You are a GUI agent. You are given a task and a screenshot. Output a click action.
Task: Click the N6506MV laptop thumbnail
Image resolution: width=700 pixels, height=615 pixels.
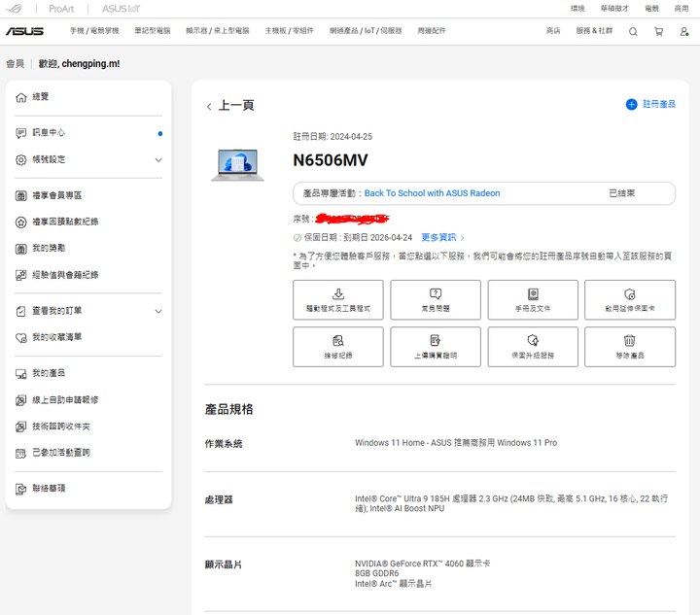coord(237,164)
